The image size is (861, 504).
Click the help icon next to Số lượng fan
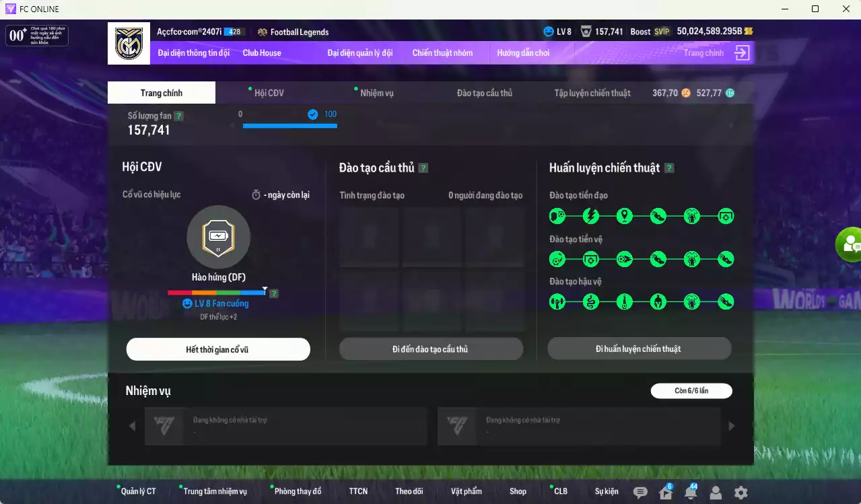178,116
